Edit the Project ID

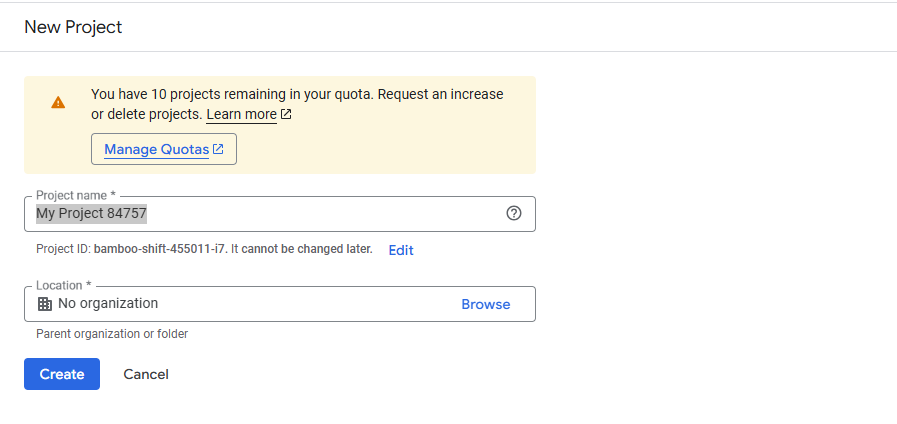[401, 250]
